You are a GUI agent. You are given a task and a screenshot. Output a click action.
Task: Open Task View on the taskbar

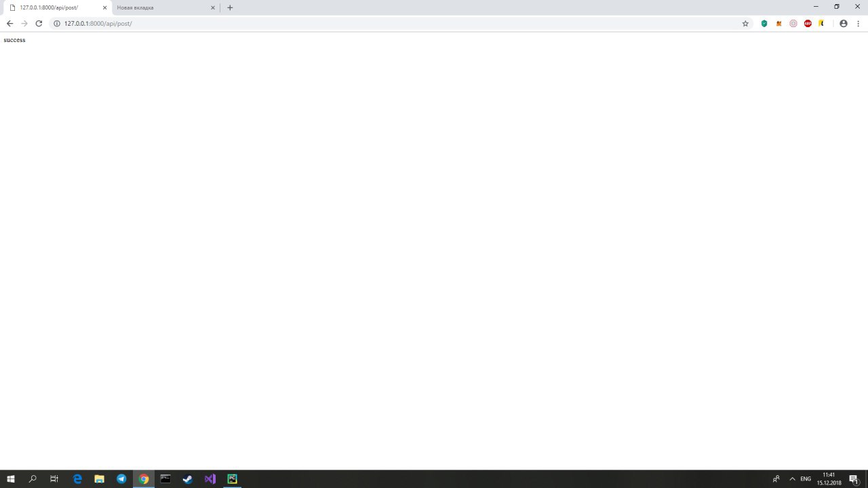(54, 479)
